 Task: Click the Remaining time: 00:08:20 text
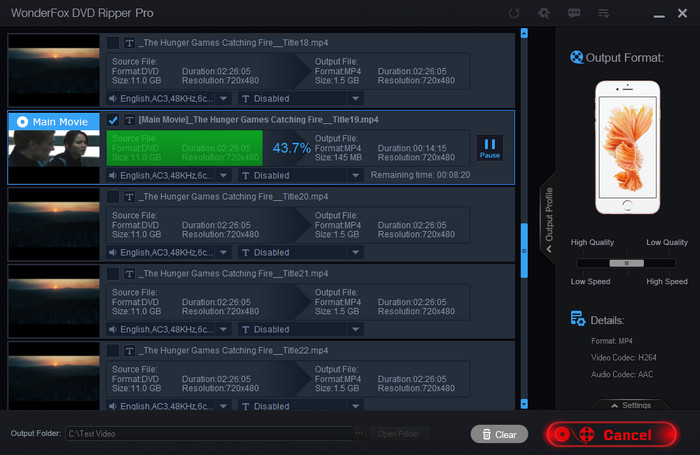[421, 175]
